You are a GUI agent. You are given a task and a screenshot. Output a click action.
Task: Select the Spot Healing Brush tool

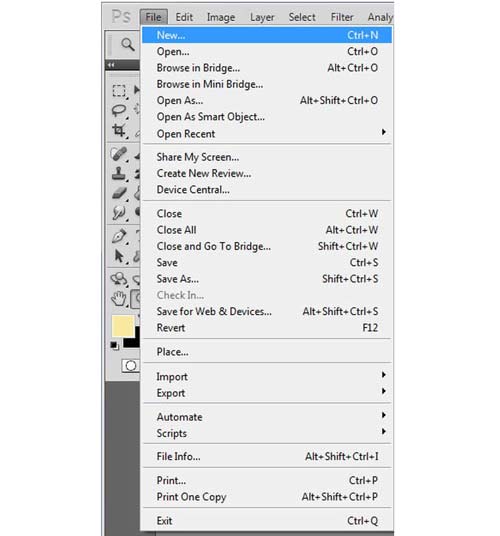[119, 154]
